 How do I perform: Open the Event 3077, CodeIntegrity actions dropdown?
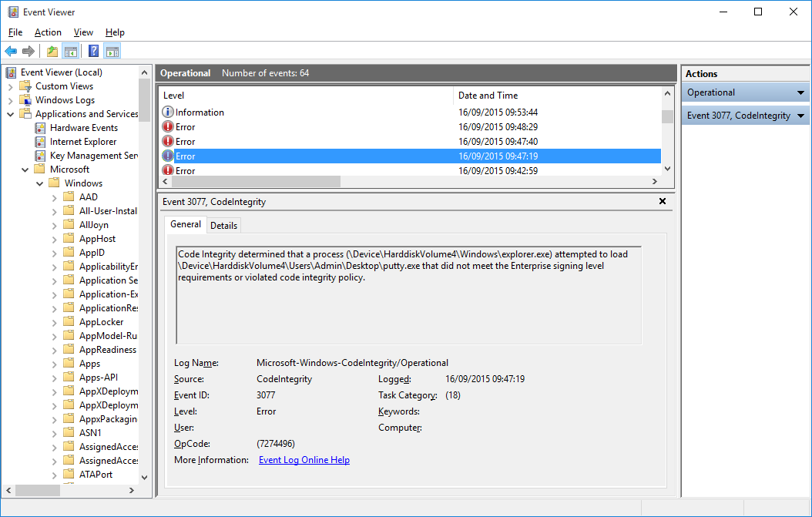tap(799, 115)
